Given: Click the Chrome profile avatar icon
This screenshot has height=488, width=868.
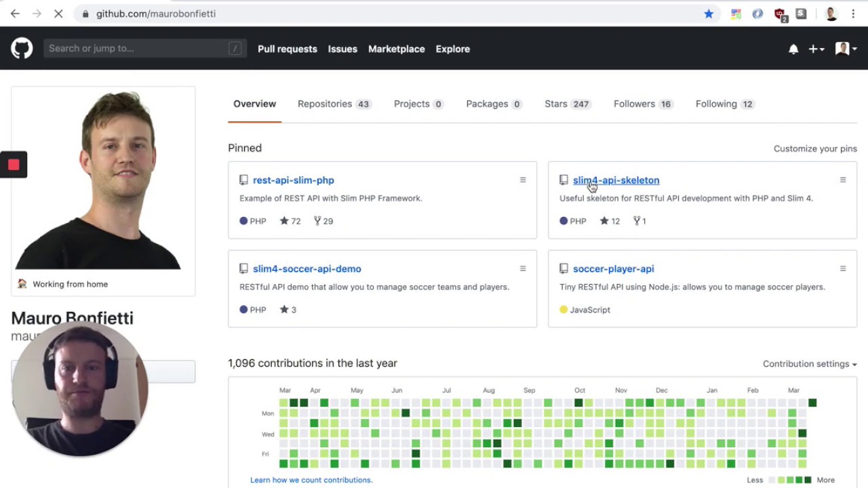Looking at the screenshot, I should tap(831, 14).
